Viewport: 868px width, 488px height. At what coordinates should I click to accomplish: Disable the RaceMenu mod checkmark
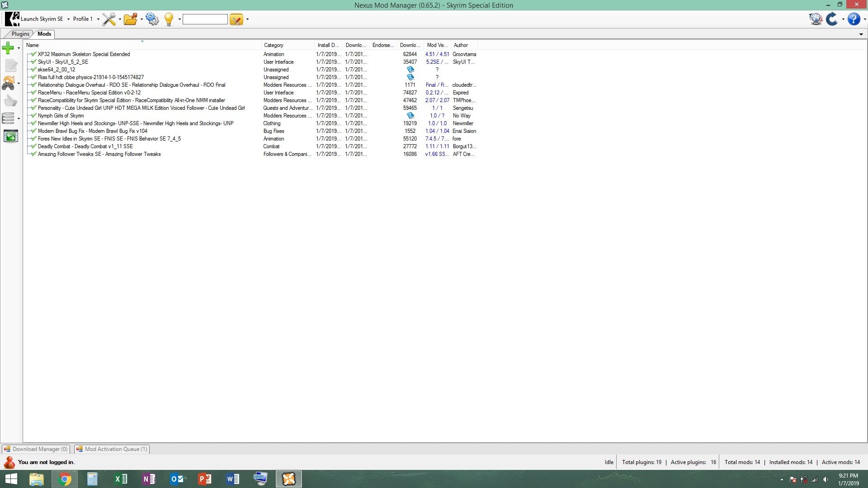pyautogui.click(x=34, y=93)
